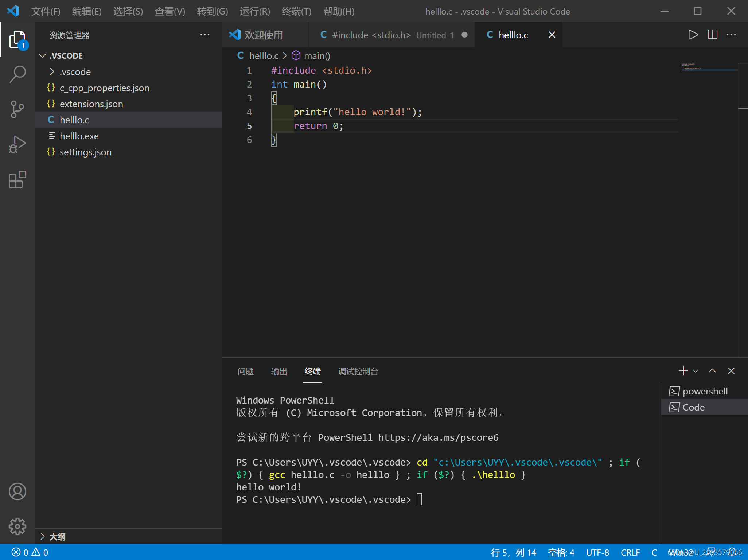Open settings.json file
Image resolution: width=748 pixels, height=560 pixels.
click(128, 152)
